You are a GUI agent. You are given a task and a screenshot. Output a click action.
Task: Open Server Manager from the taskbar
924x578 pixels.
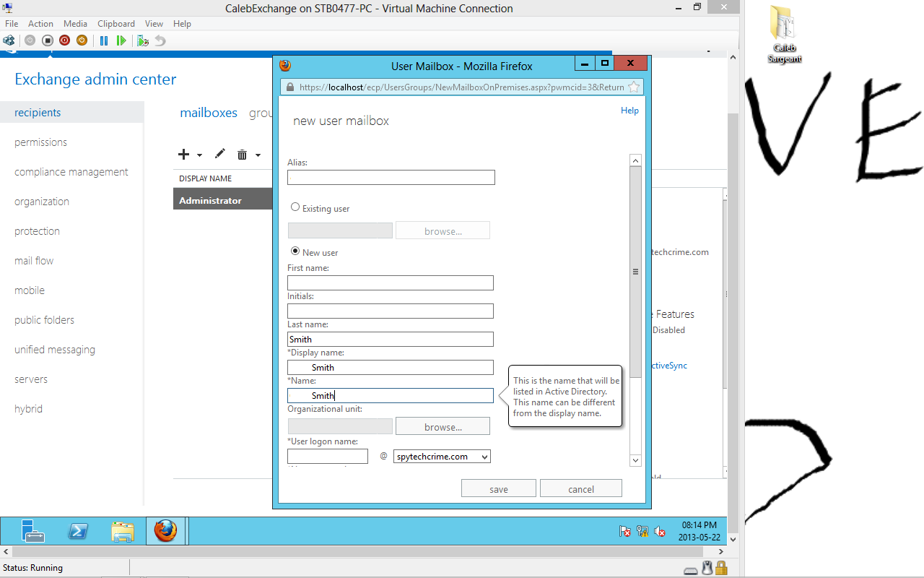[x=32, y=531]
